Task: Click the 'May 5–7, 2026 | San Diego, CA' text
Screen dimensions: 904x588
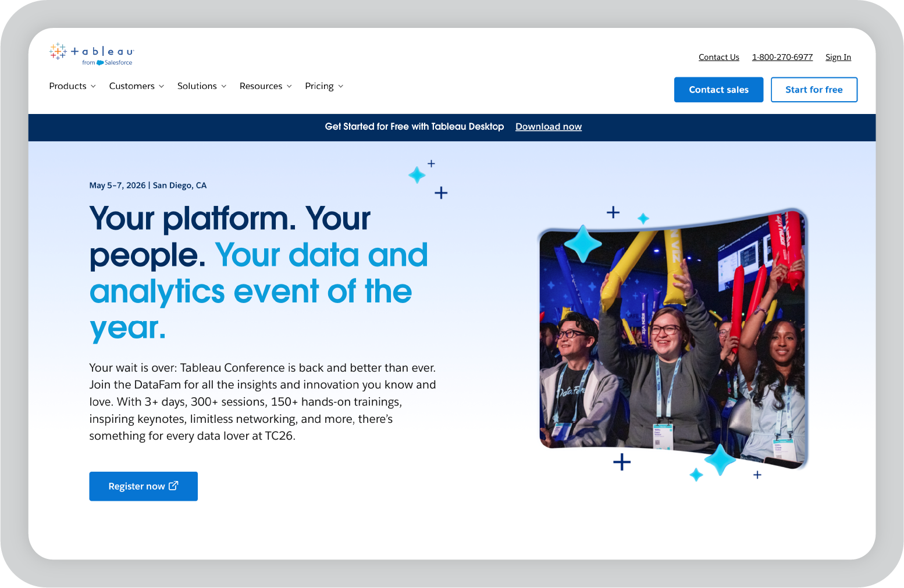Action: click(148, 186)
